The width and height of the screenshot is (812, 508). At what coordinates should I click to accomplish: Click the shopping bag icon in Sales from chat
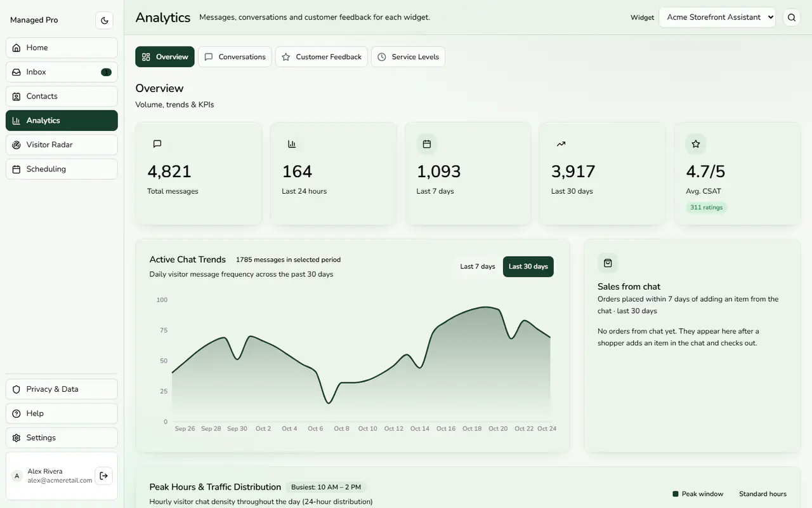(x=608, y=263)
